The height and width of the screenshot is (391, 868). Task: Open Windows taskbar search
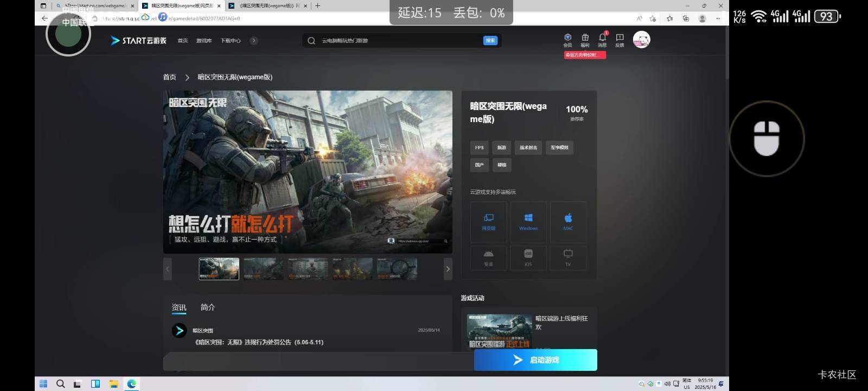61,384
